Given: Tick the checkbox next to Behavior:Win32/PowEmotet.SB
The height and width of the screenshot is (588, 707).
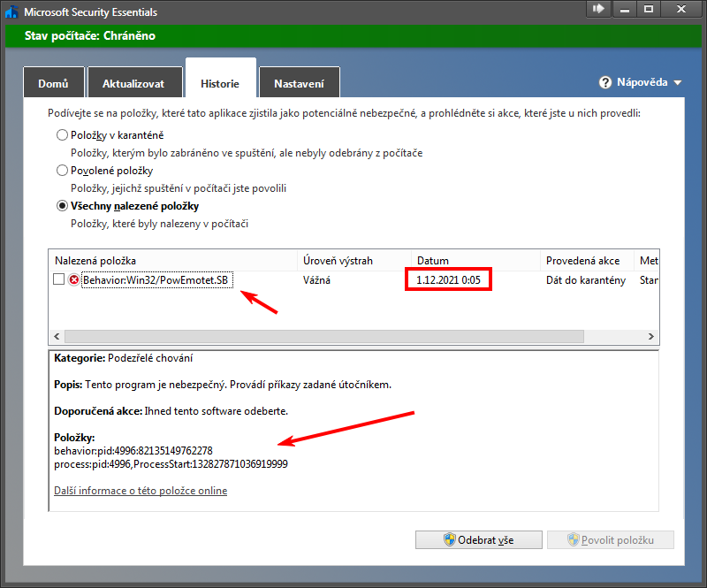Looking at the screenshot, I should (59, 280).
